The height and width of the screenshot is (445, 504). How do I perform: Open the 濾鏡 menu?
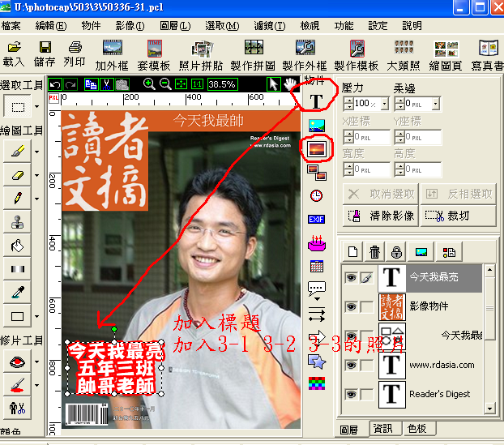pyautogui.click(x=264, y=26)
